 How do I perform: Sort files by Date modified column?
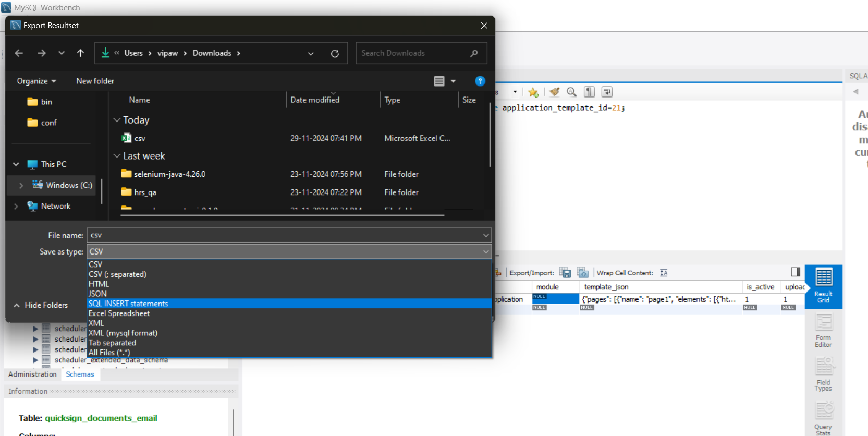point(315,100)
